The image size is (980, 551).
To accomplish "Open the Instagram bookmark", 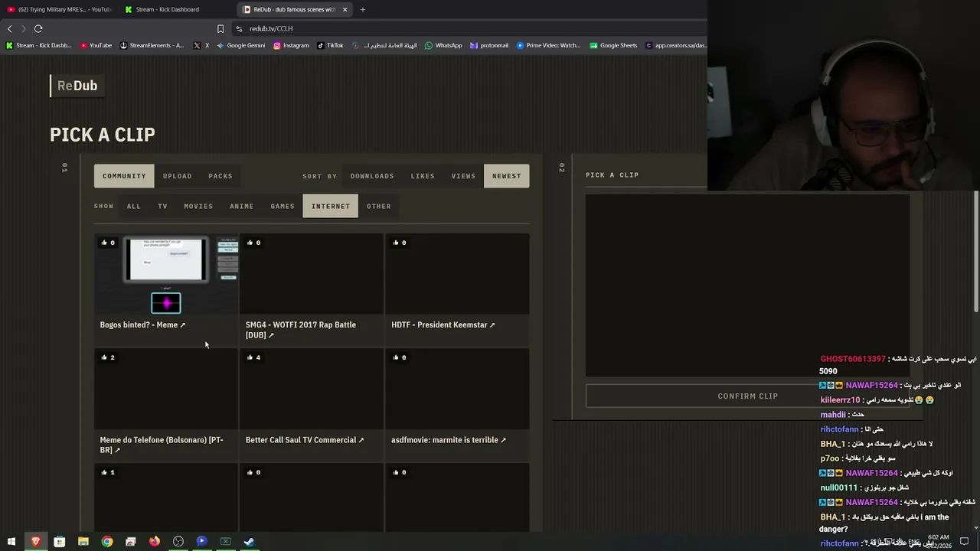I will (x=291, y=45).
